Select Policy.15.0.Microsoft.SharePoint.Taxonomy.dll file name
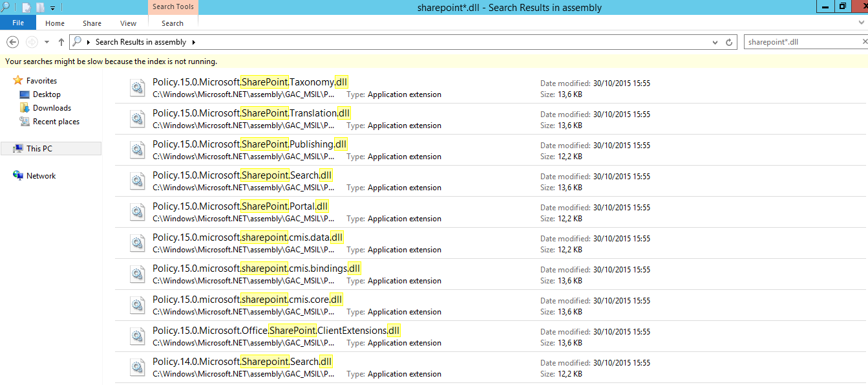Viewport: 868px width, 385px height. pyautogui.click(x=251, y=82)
